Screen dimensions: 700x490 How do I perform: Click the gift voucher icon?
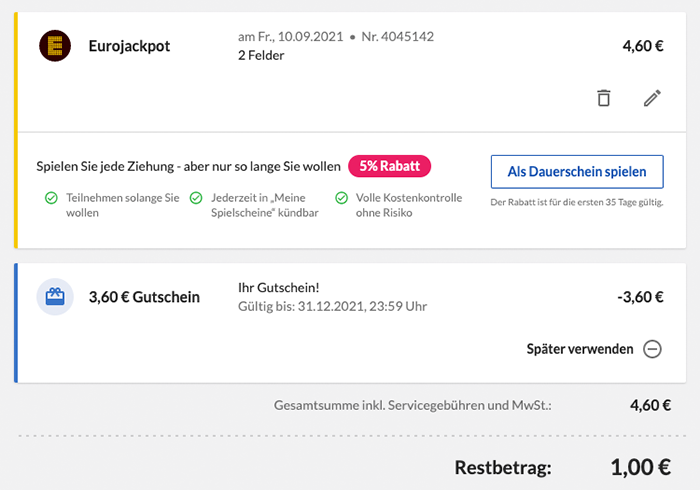(x=55, y=297)
